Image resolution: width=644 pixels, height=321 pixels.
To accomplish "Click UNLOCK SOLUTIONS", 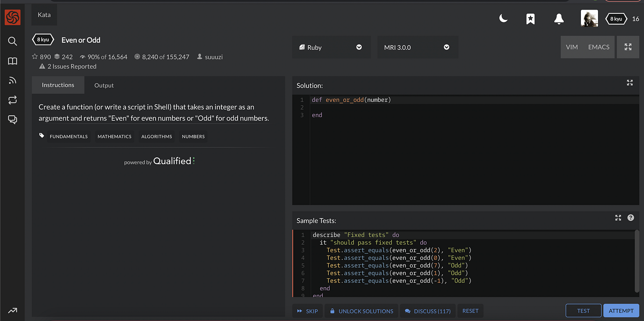I will point(361,311).
